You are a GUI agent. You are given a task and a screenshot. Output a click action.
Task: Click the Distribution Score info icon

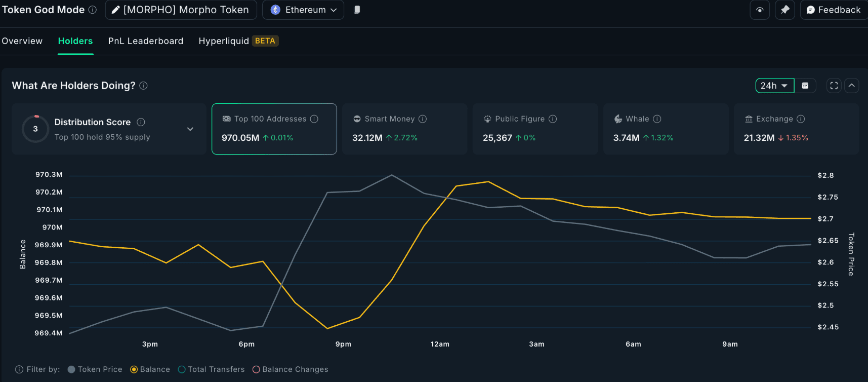[141, 122]
